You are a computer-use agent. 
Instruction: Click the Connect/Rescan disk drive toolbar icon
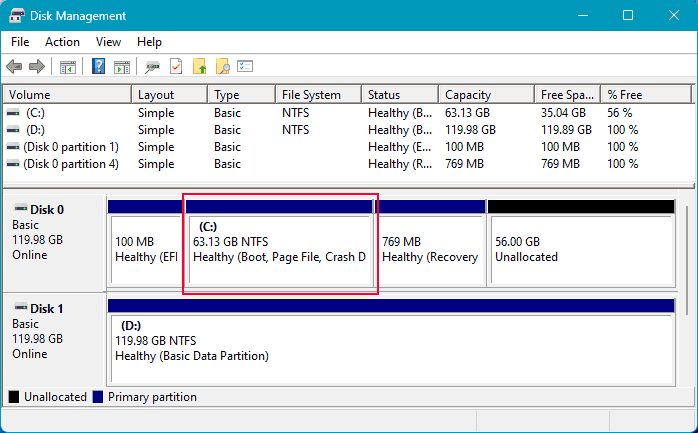coord(153,67)
